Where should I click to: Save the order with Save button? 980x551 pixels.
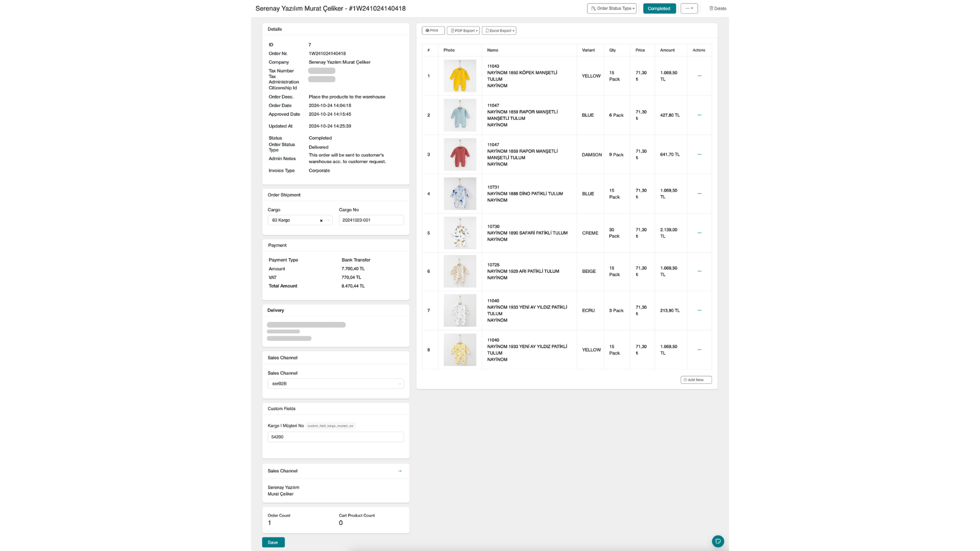tap(273, 542)
